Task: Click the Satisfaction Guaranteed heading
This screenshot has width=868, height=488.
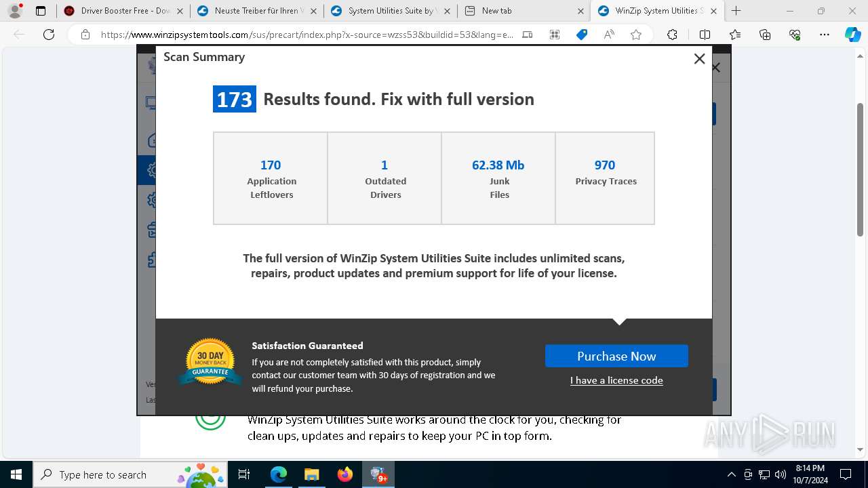Action: point(307,346)
